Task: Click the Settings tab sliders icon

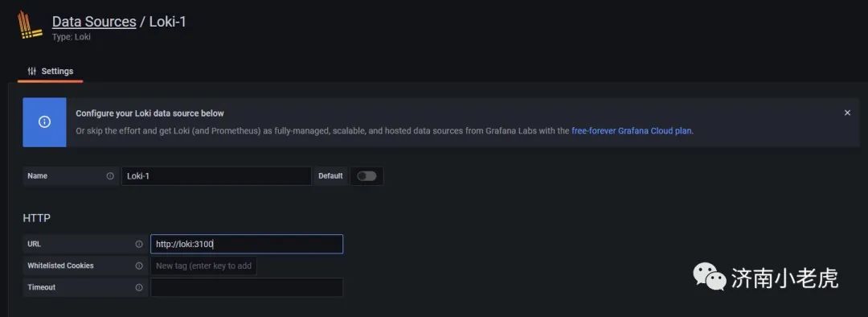Action: 32,71
